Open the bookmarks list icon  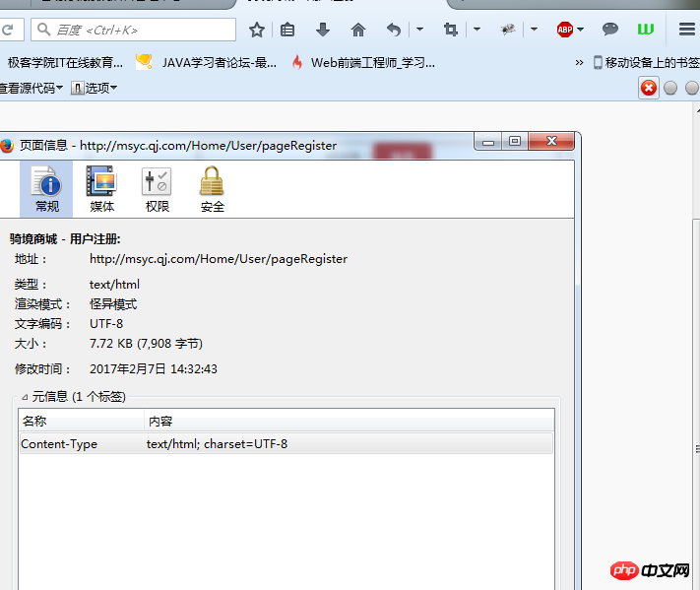pos(287,30)
